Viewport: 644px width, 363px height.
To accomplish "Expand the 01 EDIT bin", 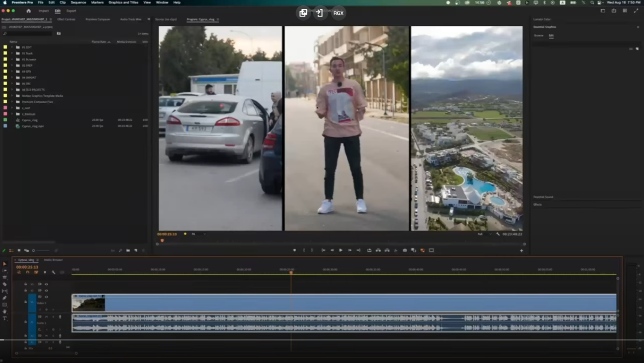I will (x=12, y=47).
